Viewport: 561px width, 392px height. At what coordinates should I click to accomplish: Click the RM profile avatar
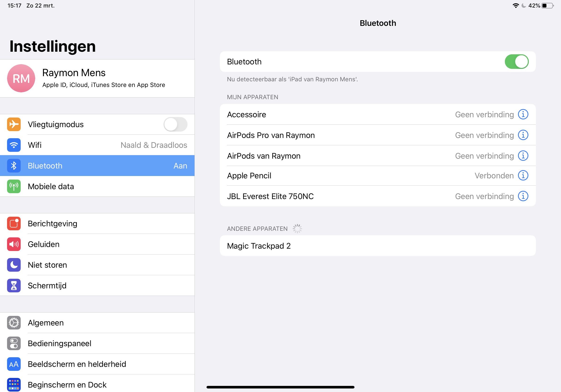point(21,78)
